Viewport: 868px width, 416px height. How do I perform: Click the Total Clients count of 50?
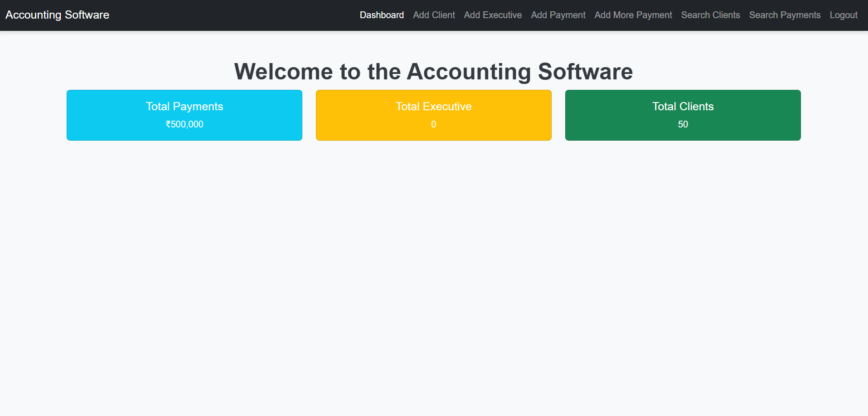[x=683, y=124]
